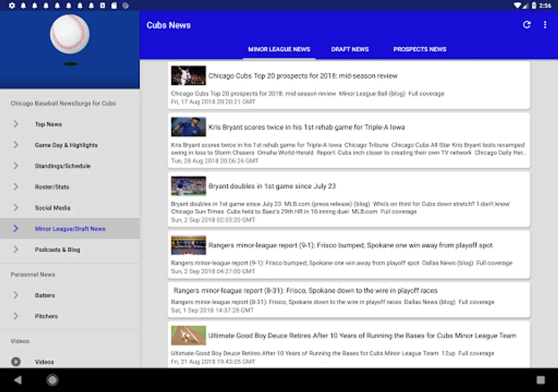Click the Cubs News title

169,25
